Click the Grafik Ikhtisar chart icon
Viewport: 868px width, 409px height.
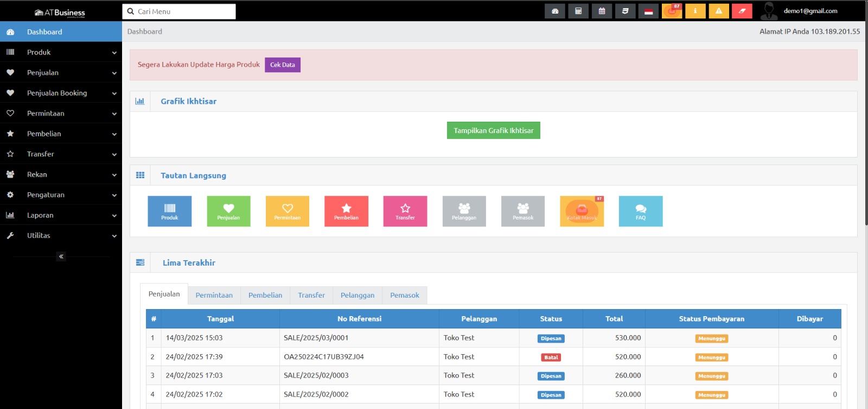click(140, 102)
